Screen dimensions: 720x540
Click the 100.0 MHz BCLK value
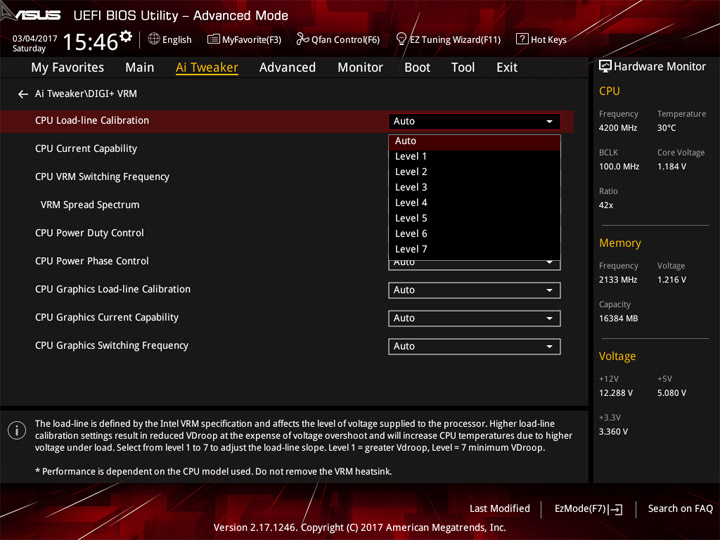(619, 167)
